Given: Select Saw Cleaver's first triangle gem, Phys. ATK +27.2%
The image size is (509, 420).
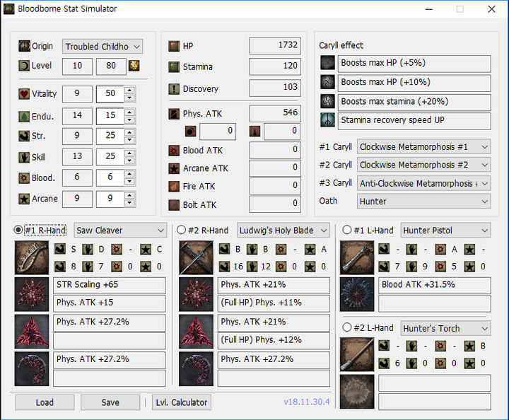Looking at the screenshot, I should click(32, 332).
